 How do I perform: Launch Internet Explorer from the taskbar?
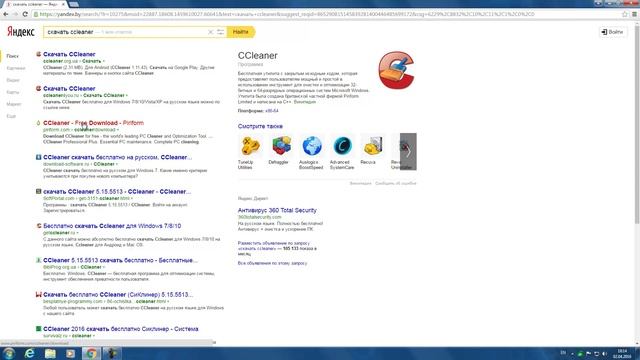(30, 353)
